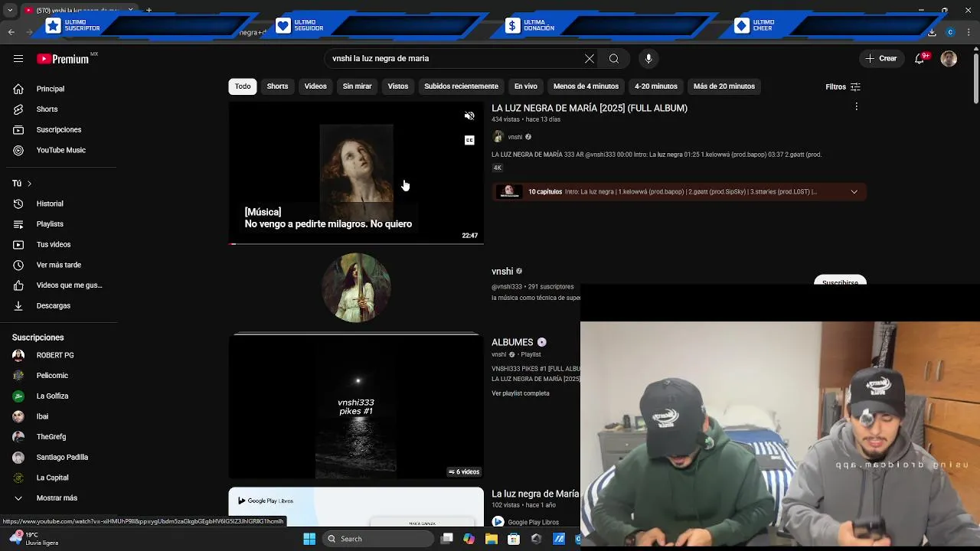
Task: Expand the 10 capítulos chapter list
Action: tap(854, 192)
